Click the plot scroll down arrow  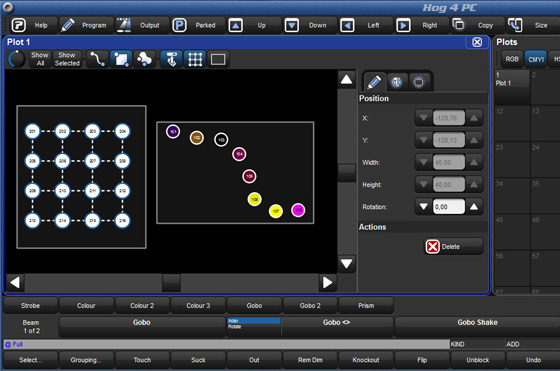click(x=346, y=264)
